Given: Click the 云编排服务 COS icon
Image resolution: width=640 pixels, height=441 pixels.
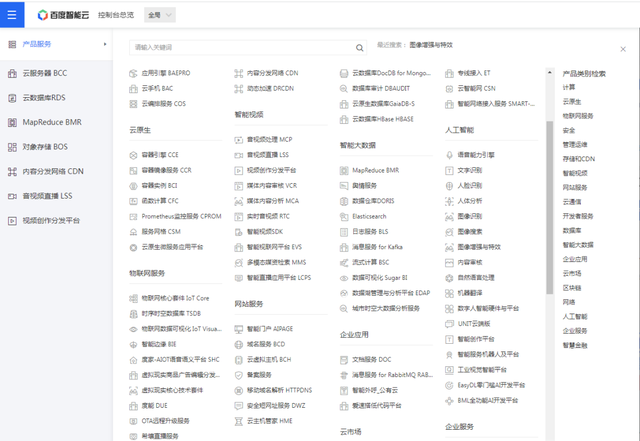Looking at the screenshot, I should point(133,104).
